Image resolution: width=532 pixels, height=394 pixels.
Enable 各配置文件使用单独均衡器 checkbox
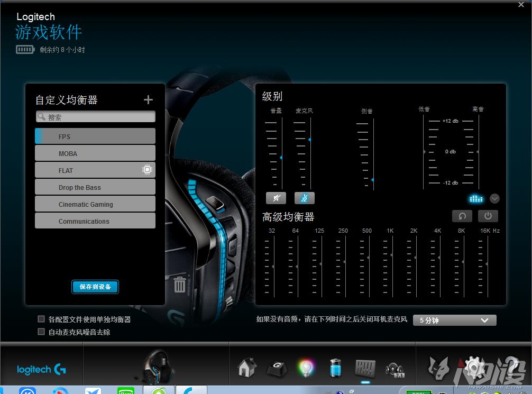click(x=41, y=318)
